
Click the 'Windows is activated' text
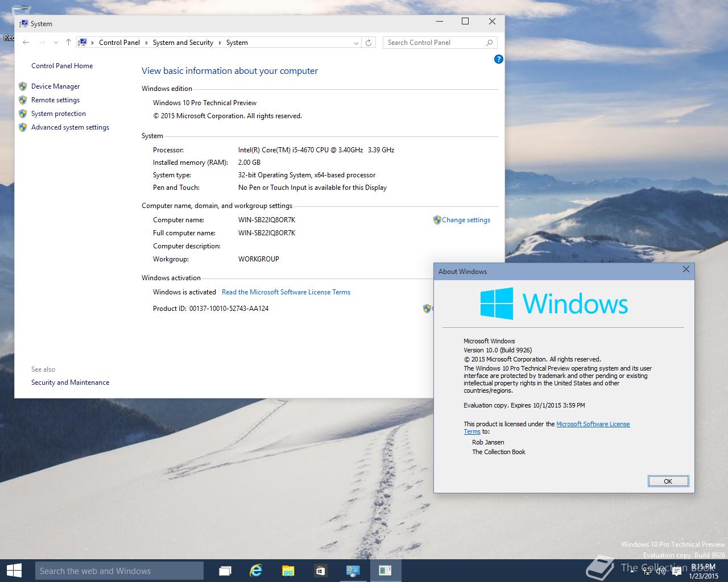tap(184, 292)
